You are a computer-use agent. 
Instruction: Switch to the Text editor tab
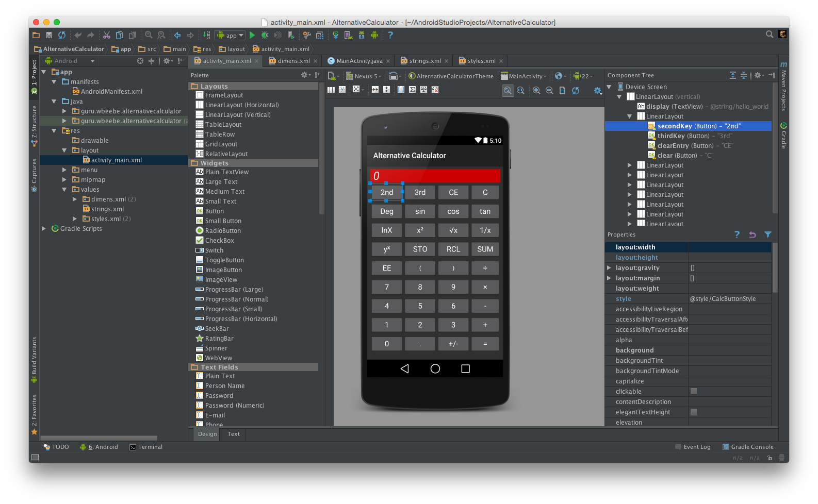click(234, 434)
